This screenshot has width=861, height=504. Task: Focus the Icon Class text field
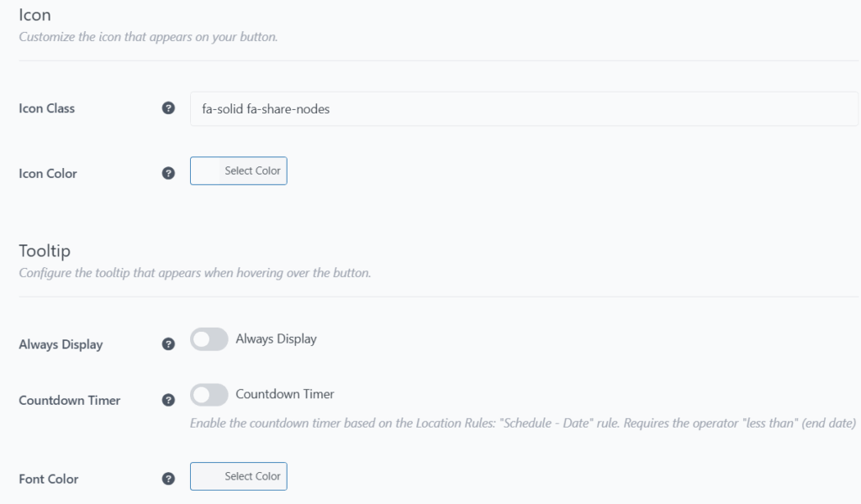coord(524,108)
